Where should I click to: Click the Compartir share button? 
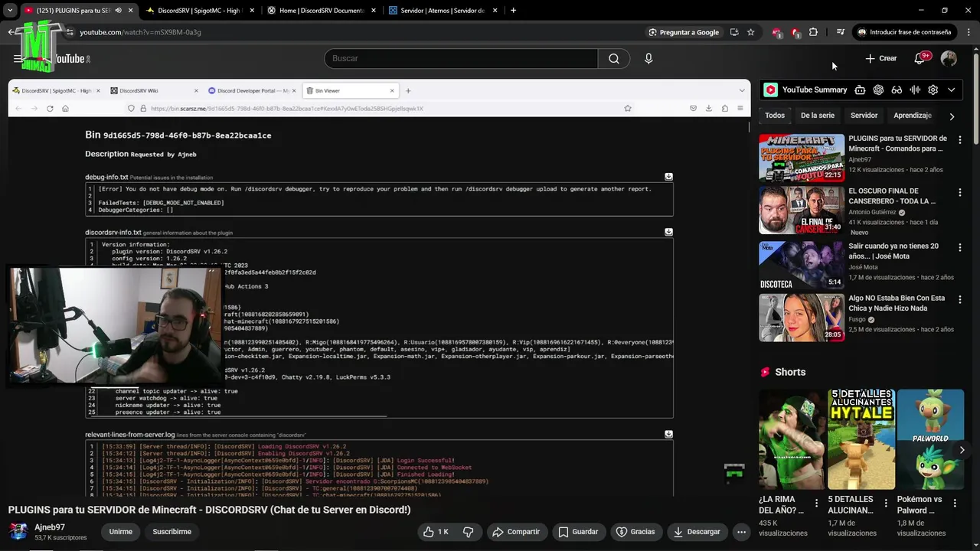tap(516, 532)
